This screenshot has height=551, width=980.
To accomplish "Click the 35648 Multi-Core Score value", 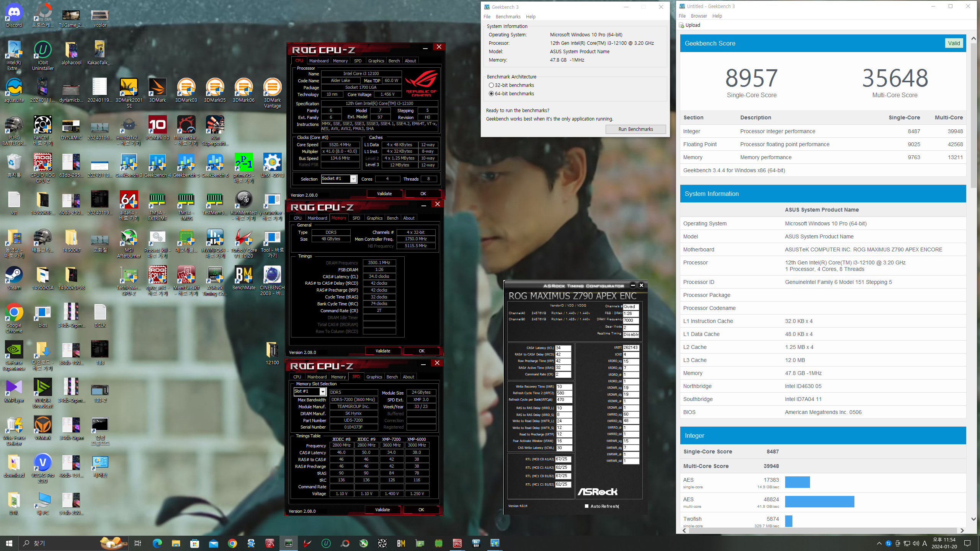I will (895, 78).
